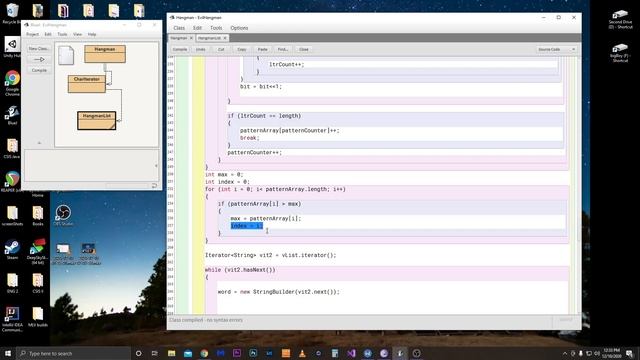Switch to the Hangman editor tab

178,38
